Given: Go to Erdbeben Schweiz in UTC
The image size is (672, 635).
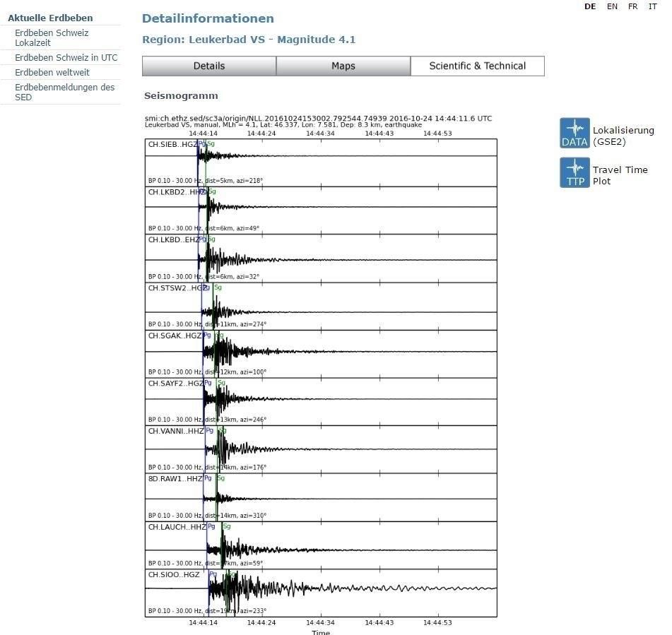Looking at the screenshot, I should [x=66, y=58].
